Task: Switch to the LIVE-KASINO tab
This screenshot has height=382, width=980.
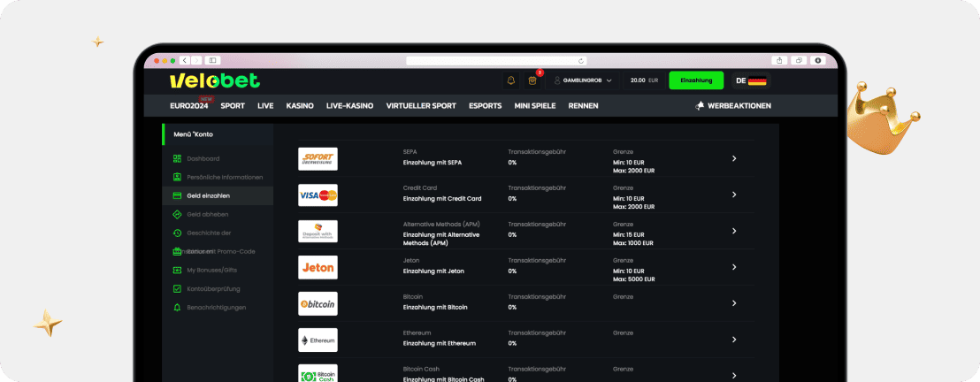Action: click(349, 106)
